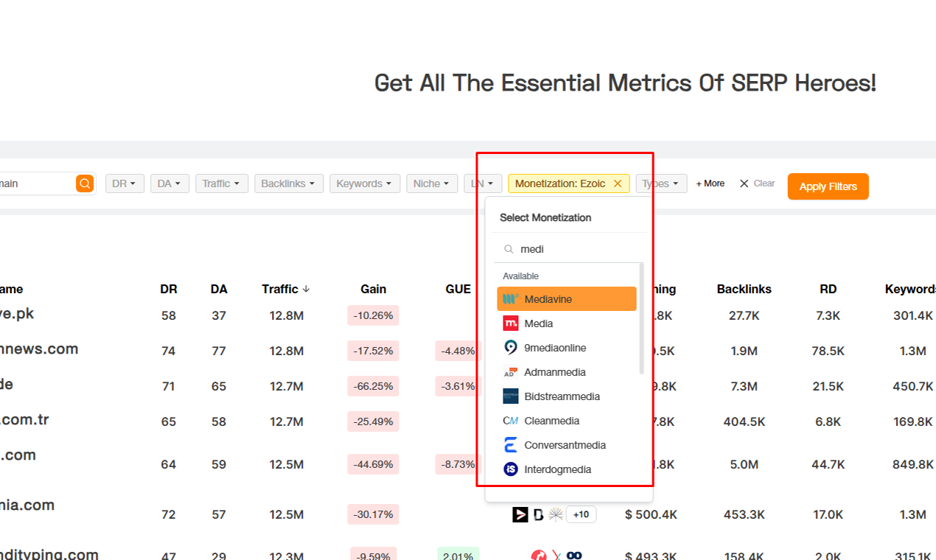Sort by the Backlinks column header
Image resolution: width=936 pixels, height=560 pixels.
[x=744, y=289]
